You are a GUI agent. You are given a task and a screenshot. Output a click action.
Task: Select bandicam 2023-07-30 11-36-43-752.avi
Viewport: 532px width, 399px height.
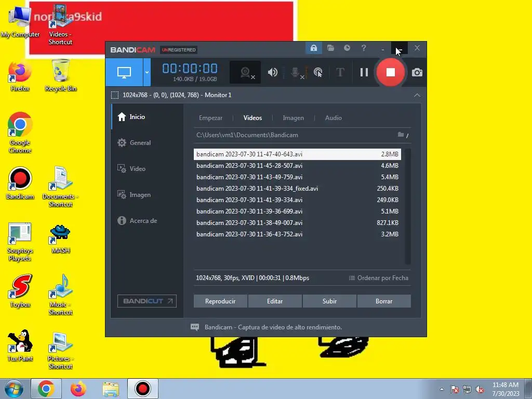click(297, 234)
